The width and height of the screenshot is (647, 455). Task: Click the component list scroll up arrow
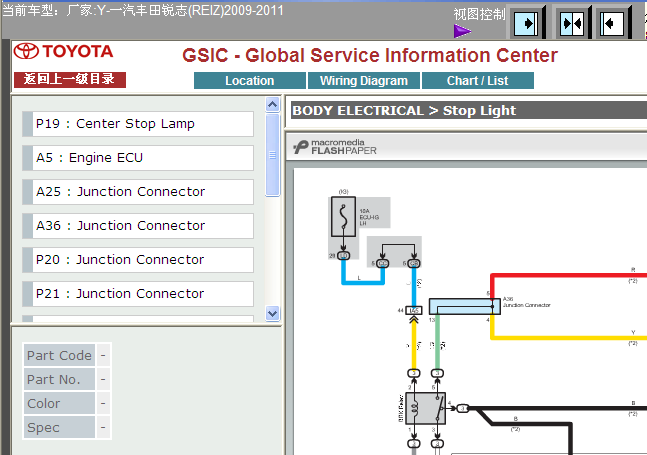click(x=272, y=105)
